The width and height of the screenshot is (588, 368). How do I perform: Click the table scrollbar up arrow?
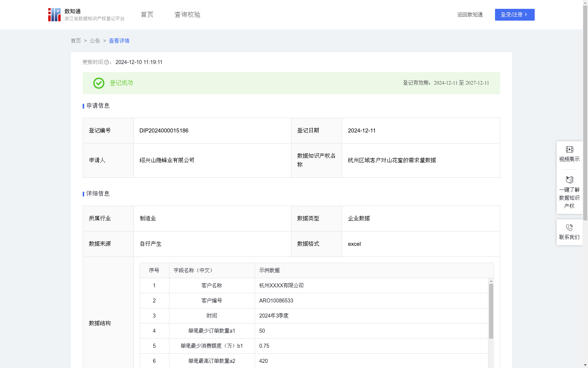[x=491, y=281]
